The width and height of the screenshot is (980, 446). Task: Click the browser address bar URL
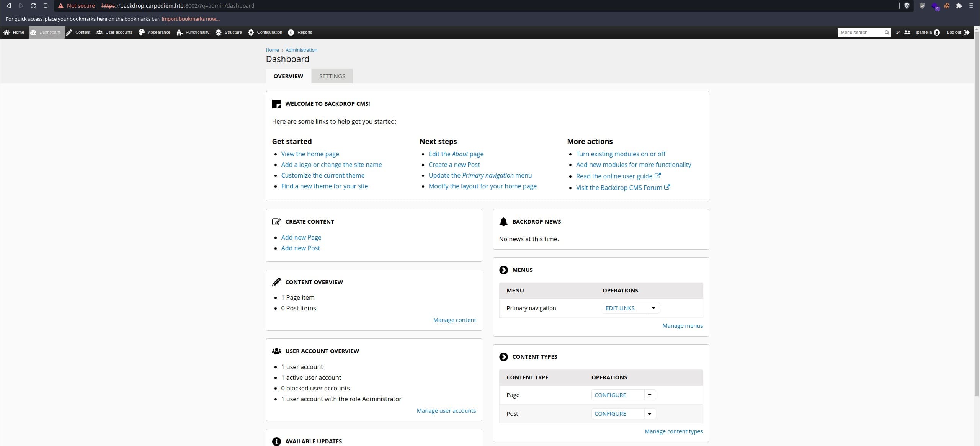tap(178, 6)
